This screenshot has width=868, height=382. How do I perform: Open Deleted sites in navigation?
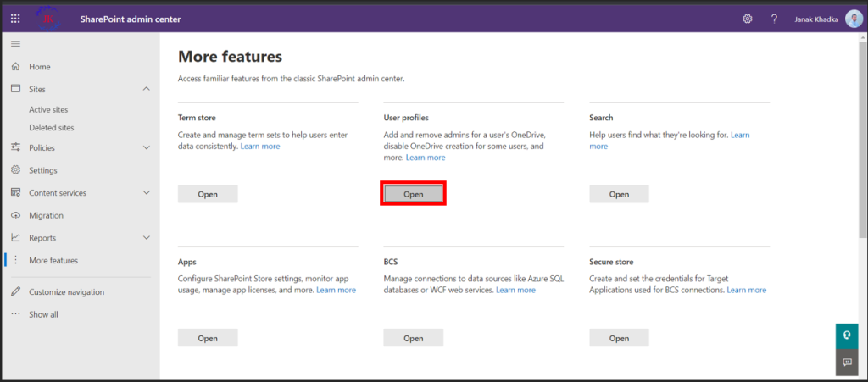(52, 128)
